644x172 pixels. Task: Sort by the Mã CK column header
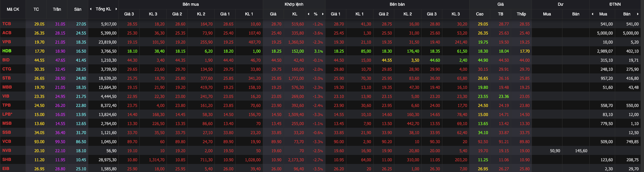(13, 9)
